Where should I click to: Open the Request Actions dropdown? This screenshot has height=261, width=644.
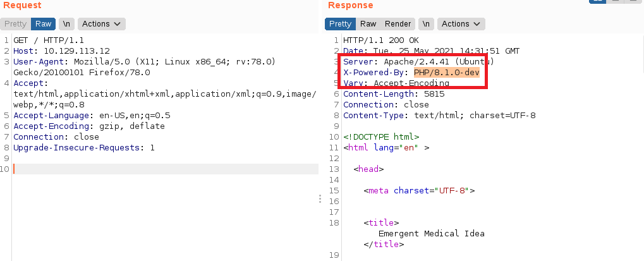click(x=101, y=24)
